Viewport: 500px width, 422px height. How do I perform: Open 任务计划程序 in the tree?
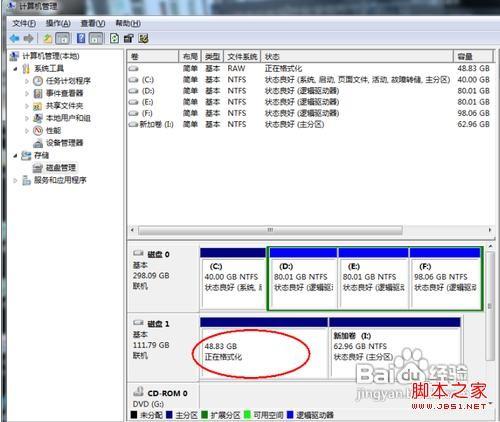pos(68,81)
